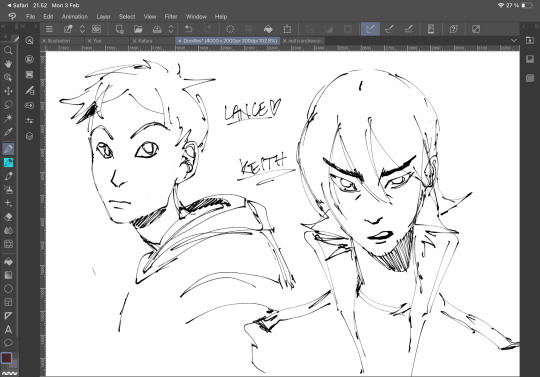Select the Figure ellipse tool
The width and height of the screenshot is (540, 377).
pos(8,289)
